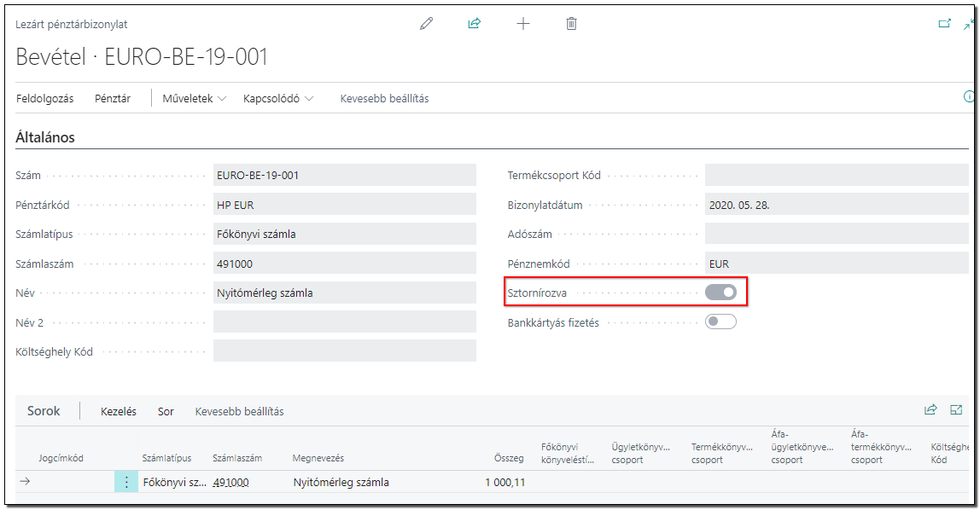
Task: Maximize the Sorok lines section
Action: [956, 409]
